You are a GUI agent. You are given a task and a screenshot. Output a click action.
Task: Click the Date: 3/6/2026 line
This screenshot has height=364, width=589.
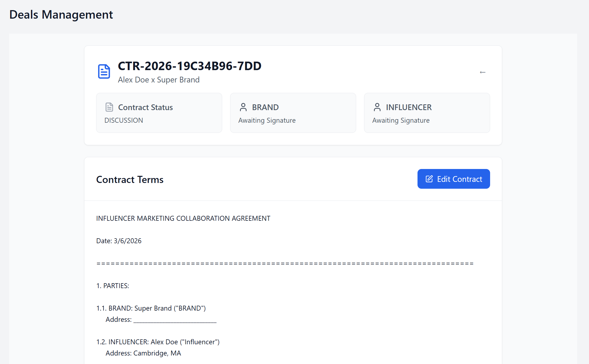click(x=119, y=241)
